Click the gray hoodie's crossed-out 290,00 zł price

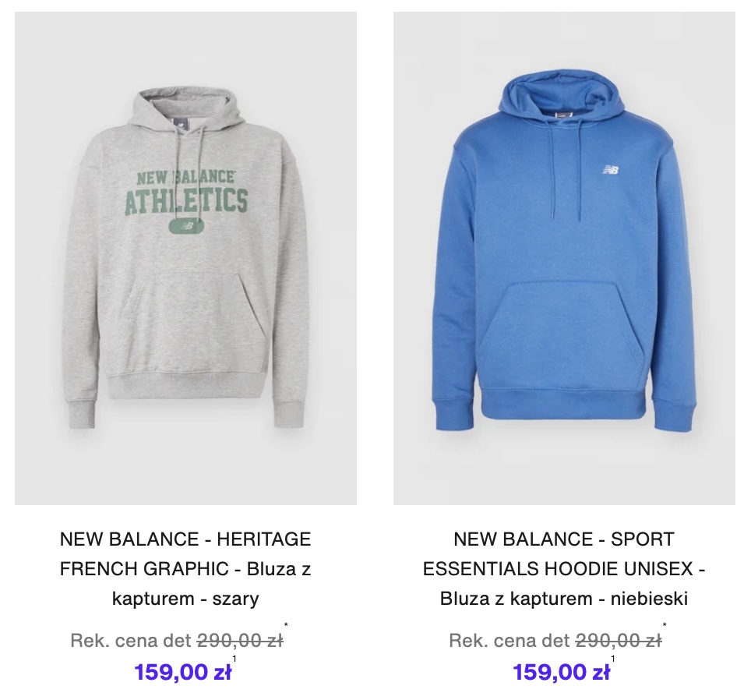click(x=240, y=641)
